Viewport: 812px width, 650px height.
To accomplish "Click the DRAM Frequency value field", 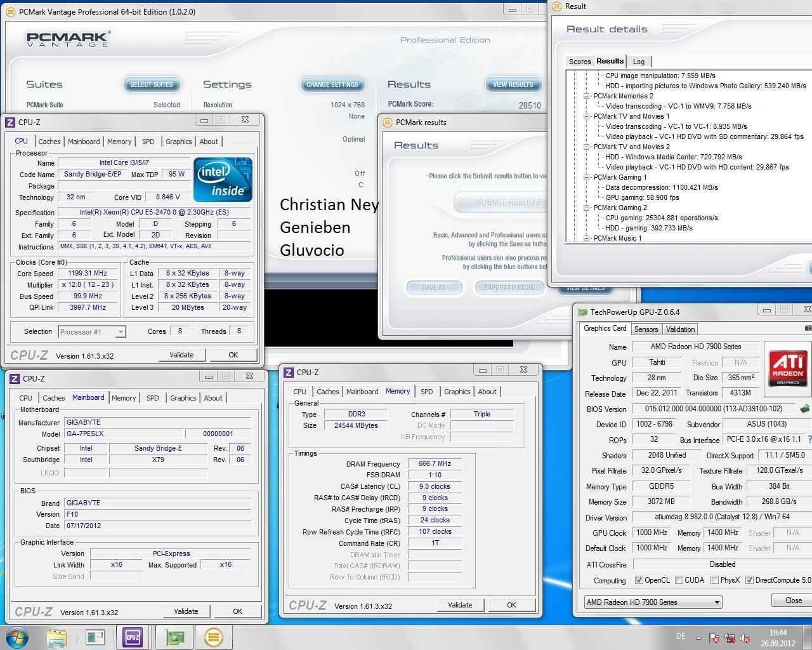I will [x=434, y=464].
